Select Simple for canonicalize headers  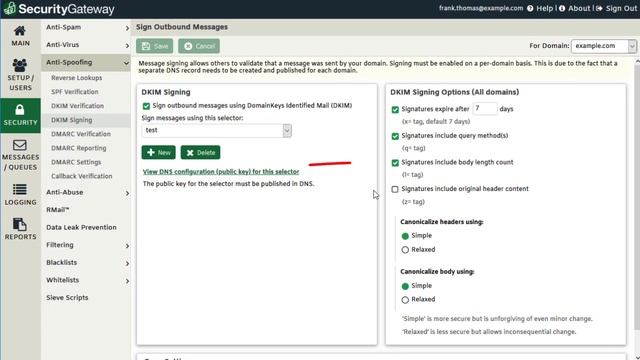click(x=405, y=236)
